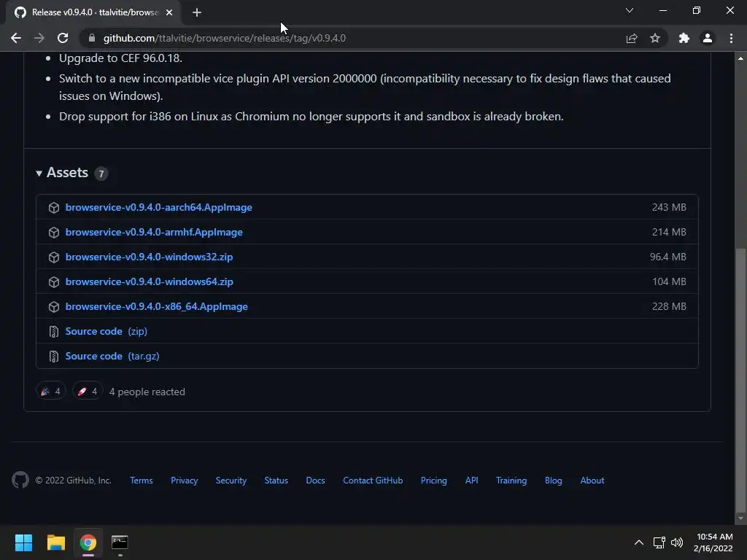This screenshot has width=747, height=560.
Task: Download browservice-v0.9.4.0-windows64.zip
Action: pyautogui.click(x=149, y=281)
